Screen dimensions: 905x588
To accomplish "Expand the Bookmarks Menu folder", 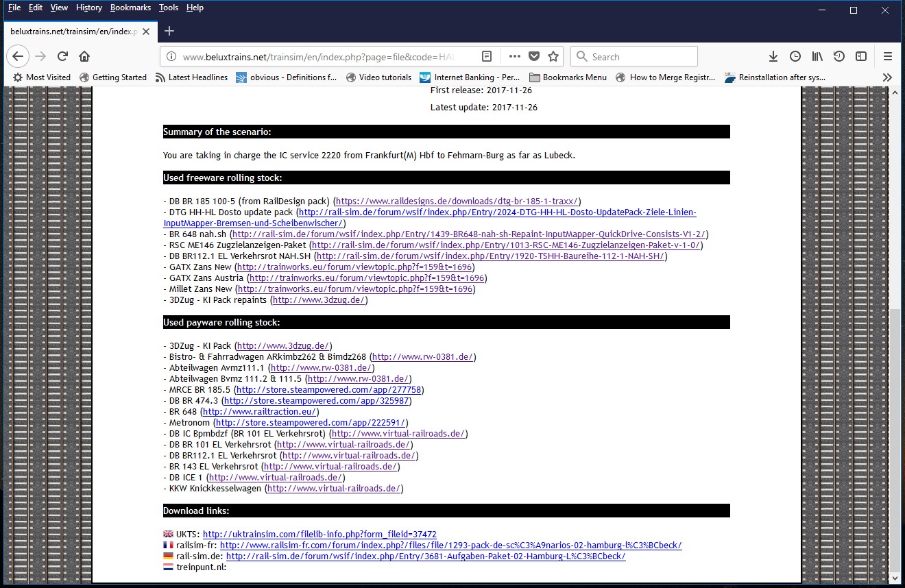I will pyautogui.click(x=568, y=77).
